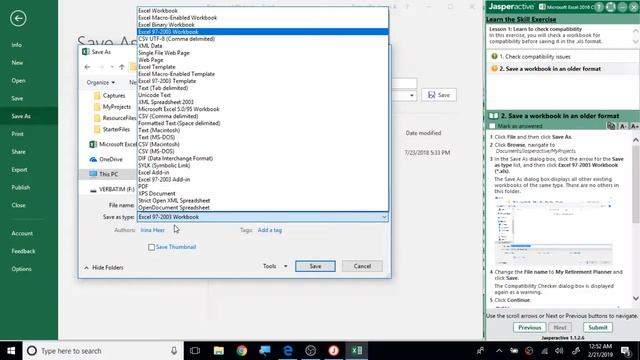Select Text (Tab delimited) option
This screenshot has width=640, height=360.
coord(263,88)
